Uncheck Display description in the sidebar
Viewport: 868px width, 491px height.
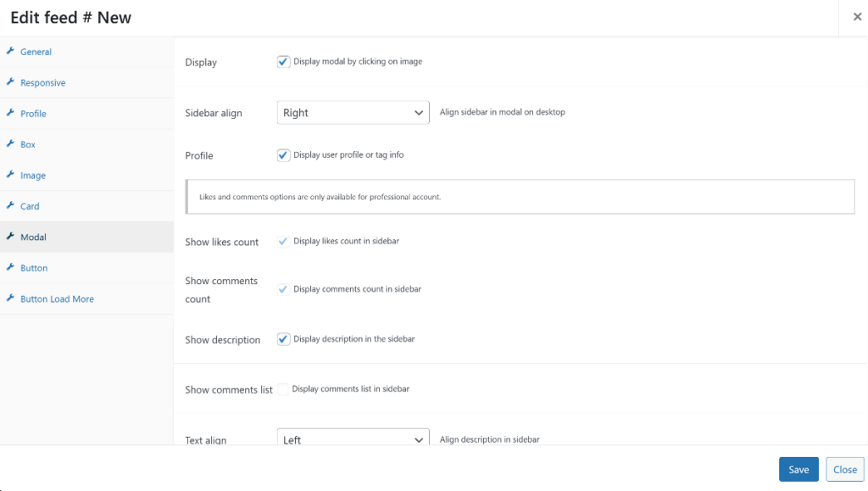pos(282,338)
